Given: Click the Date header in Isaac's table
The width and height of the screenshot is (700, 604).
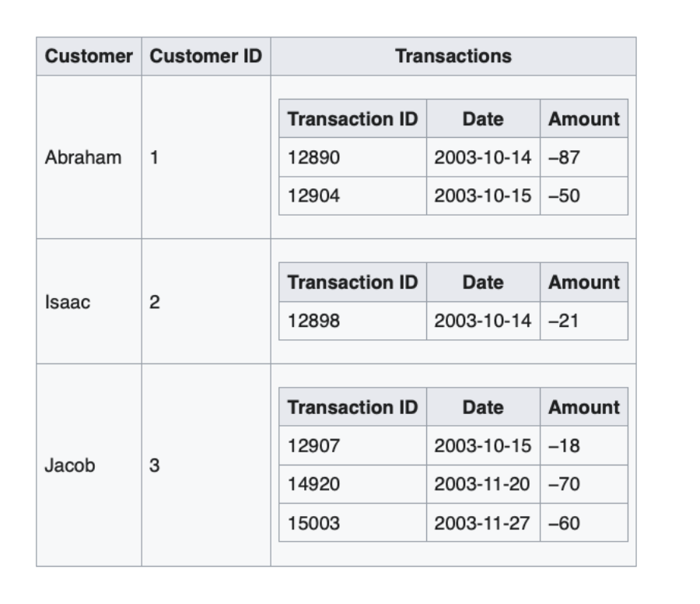Looking at the screenshot, I should [483, 283].
